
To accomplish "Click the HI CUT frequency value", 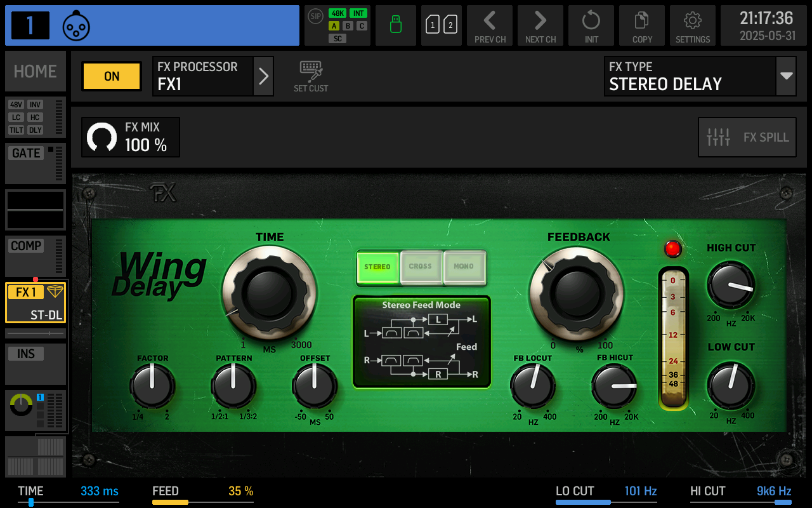I will pos(774,491).
